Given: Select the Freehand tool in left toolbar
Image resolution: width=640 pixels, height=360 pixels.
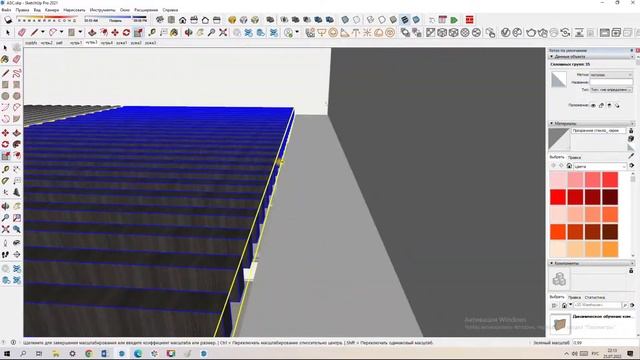Looking at the screenshot, I should (x=17, y=73).
